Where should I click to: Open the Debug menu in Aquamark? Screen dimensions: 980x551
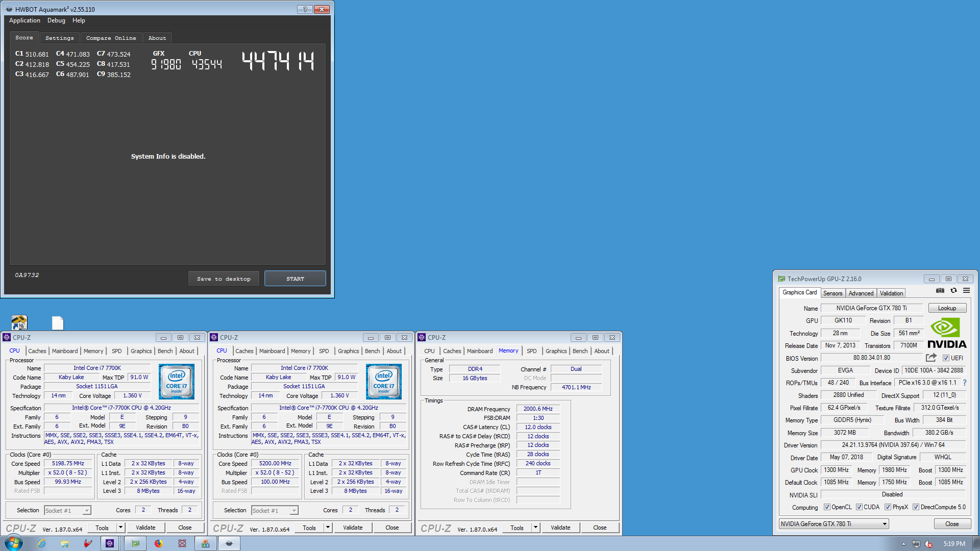click(56, 20)
